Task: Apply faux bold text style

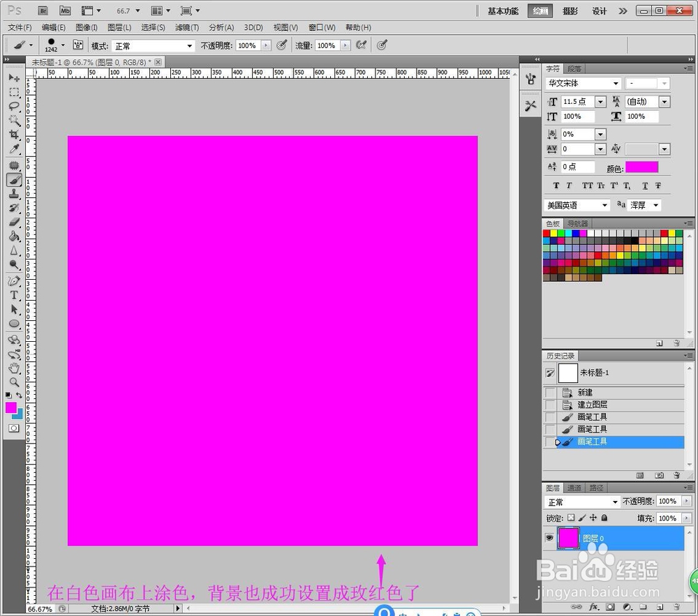Action: [556, 186]
